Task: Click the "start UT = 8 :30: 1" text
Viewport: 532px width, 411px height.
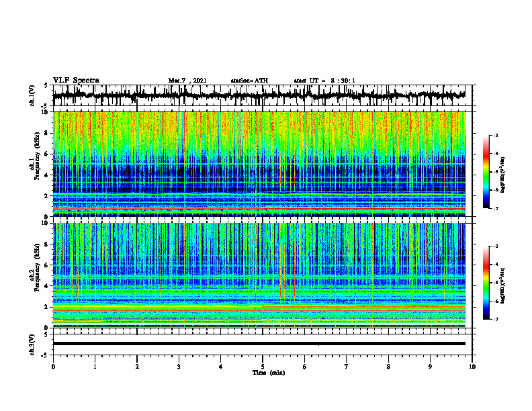Action: point(324,81)
